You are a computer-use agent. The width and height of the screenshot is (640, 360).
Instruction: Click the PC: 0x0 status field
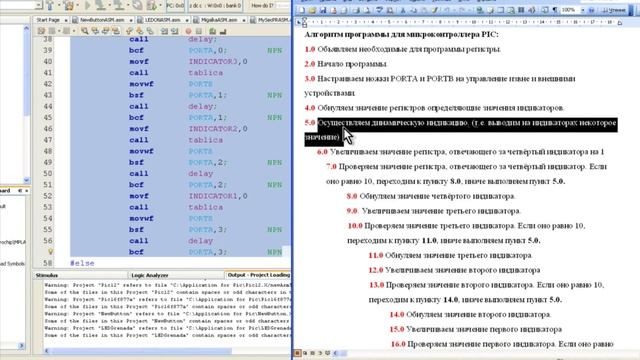click(x=175, y=6)
